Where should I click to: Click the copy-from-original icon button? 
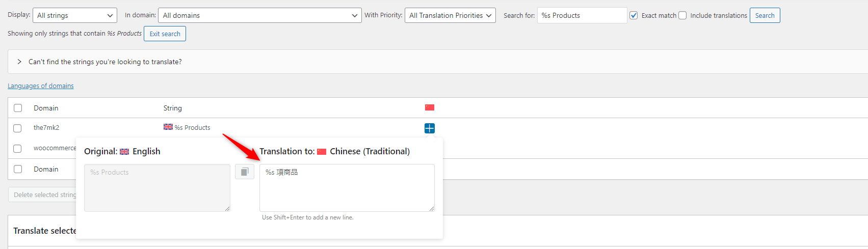click(x=245, y=172)
